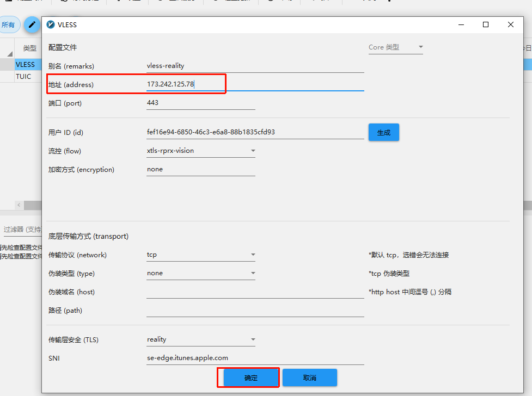Expand the 伪装类型 (type) dropdown
The height and width of the screenshot is (396, 532).
coord(200,273)
